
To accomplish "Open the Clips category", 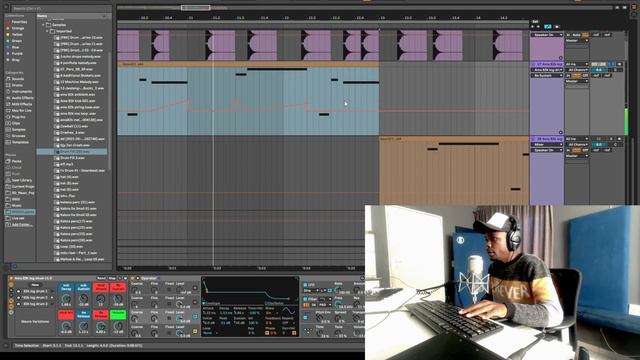I will (x=13, y=123).
